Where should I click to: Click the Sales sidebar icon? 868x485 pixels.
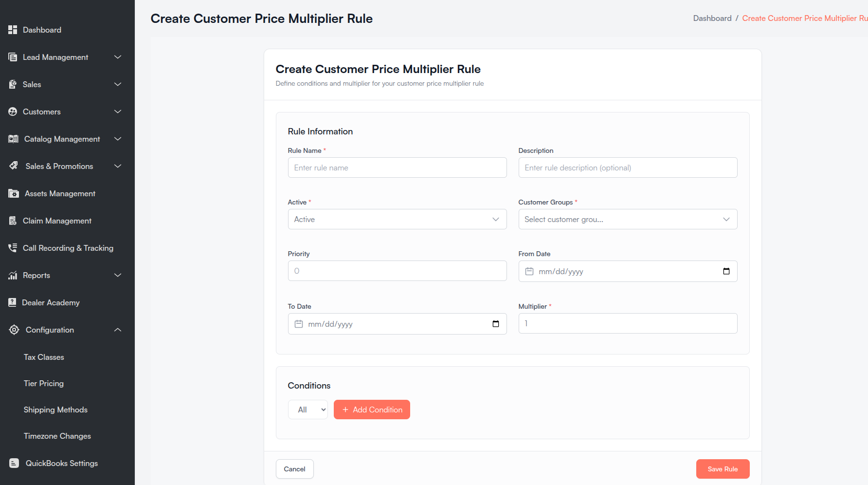point(13,84)
